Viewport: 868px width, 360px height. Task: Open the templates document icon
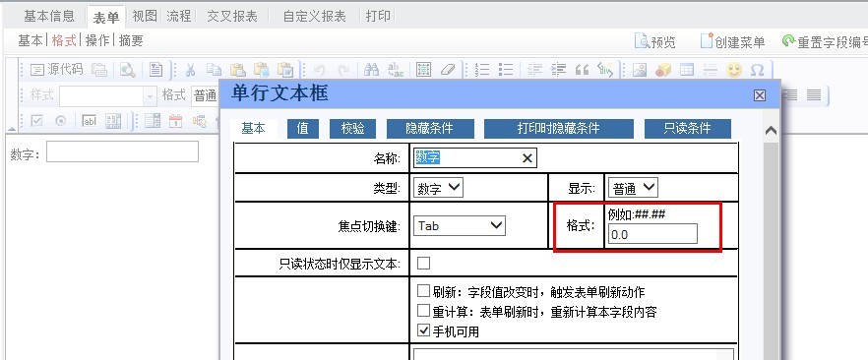(x=156, y=70)
